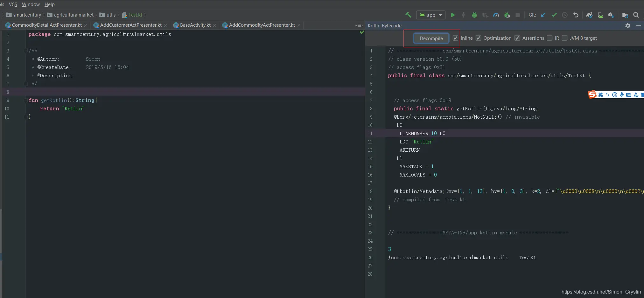Viewport: 644px width, 298px height.
Task: Start debugging with the bug icon
Action: pos(474,15)
